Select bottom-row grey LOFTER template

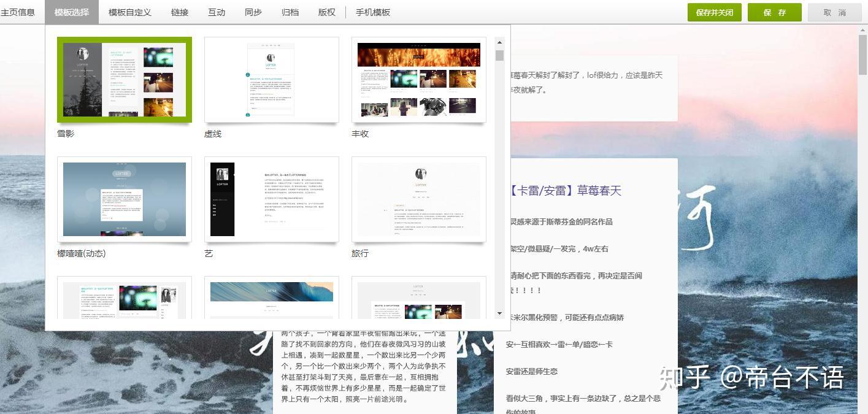click(419, 297)
